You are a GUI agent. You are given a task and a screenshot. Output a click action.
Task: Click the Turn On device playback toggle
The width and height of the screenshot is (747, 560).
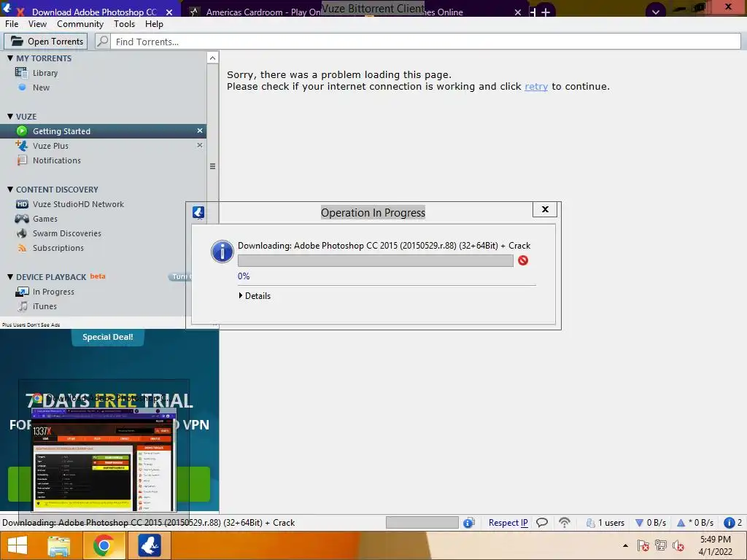[180, 276]
